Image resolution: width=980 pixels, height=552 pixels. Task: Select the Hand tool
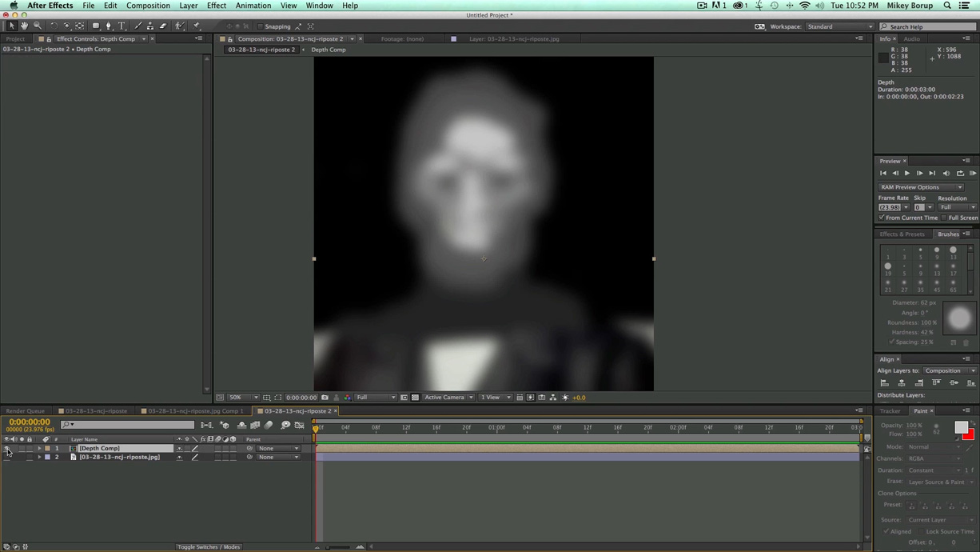pyautogui.click(x=24, y=26)
